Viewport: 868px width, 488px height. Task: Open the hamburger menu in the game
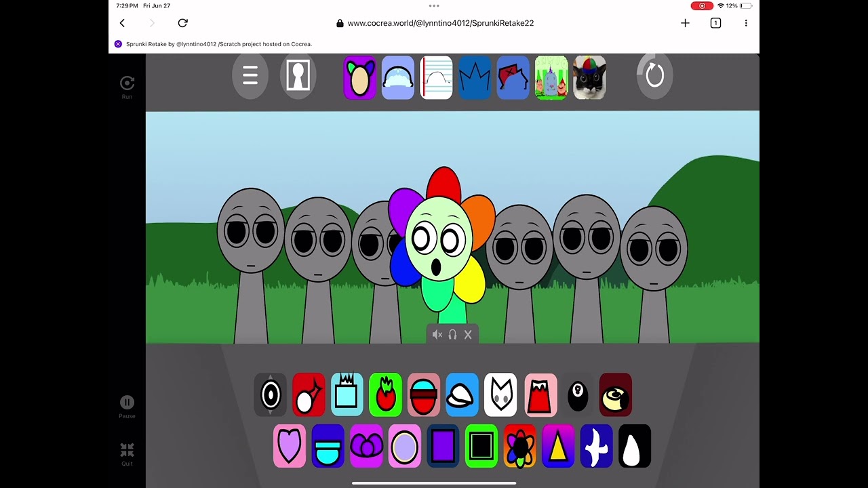tap(250, 75)
